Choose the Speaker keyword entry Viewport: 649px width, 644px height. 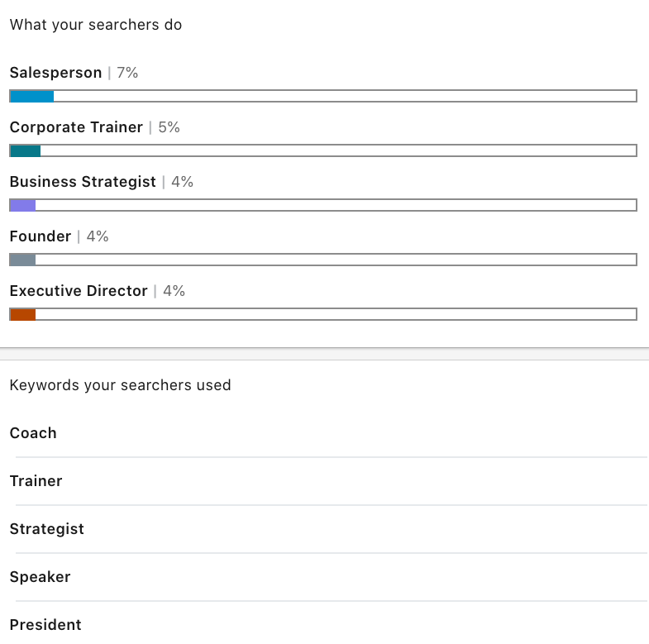click(x=41, y=577)
